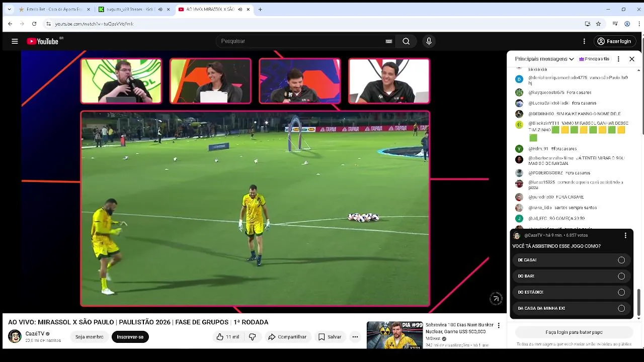Open MrBeast bunker video thumbnail
644x362 pixels.
pyautogui.click(x=395, y=335)
